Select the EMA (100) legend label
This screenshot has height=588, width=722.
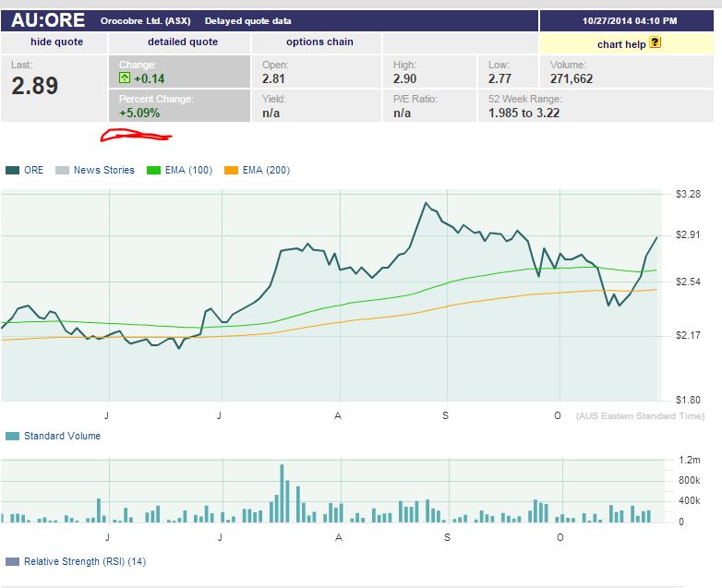[x=187, y=170]
